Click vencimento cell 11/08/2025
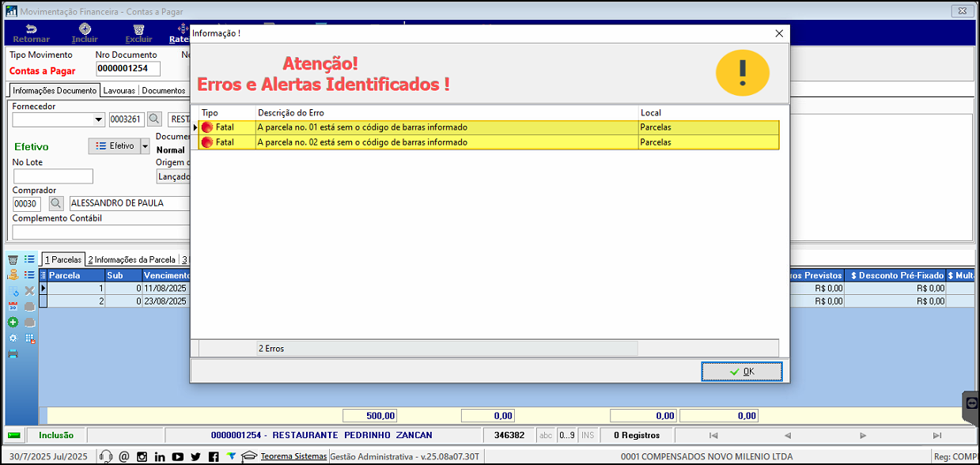Screen dimensions: 980x465 pyautogui.click(x=165, y=289)
